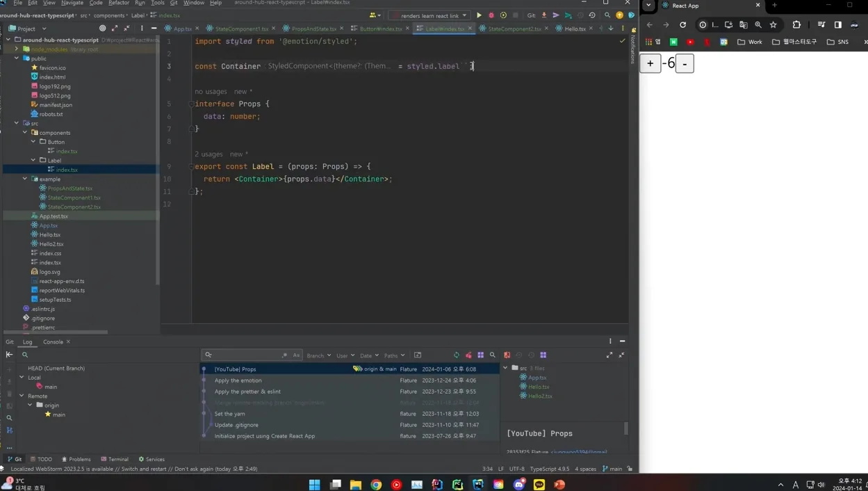Open the search everywhere magnifier in WebStorm toolbar

607,15
